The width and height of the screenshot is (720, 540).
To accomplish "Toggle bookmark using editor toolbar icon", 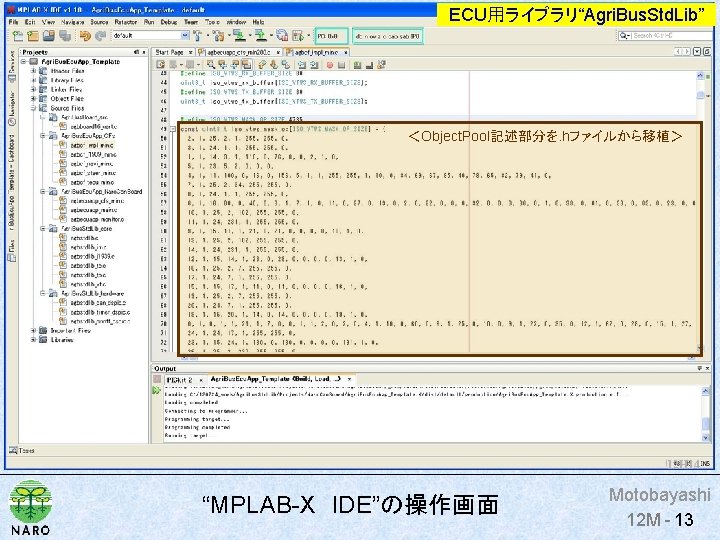I will [x=286, y=65].
